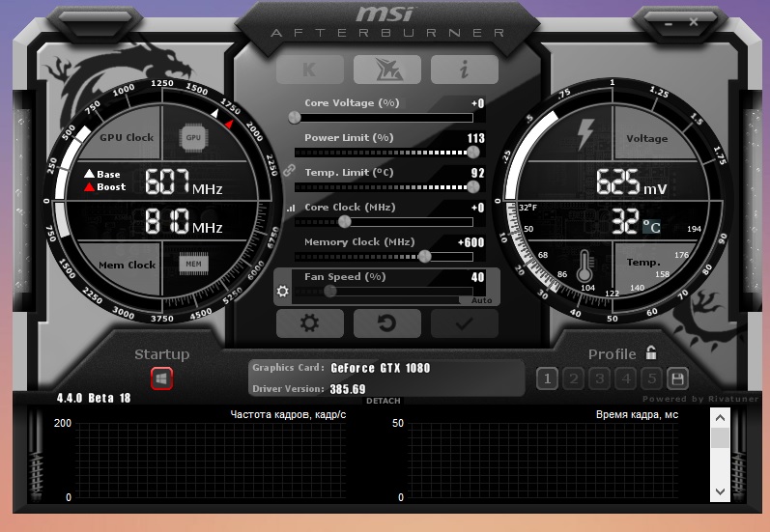Save profile with the floppy disk icon

(x=677, y=378)
